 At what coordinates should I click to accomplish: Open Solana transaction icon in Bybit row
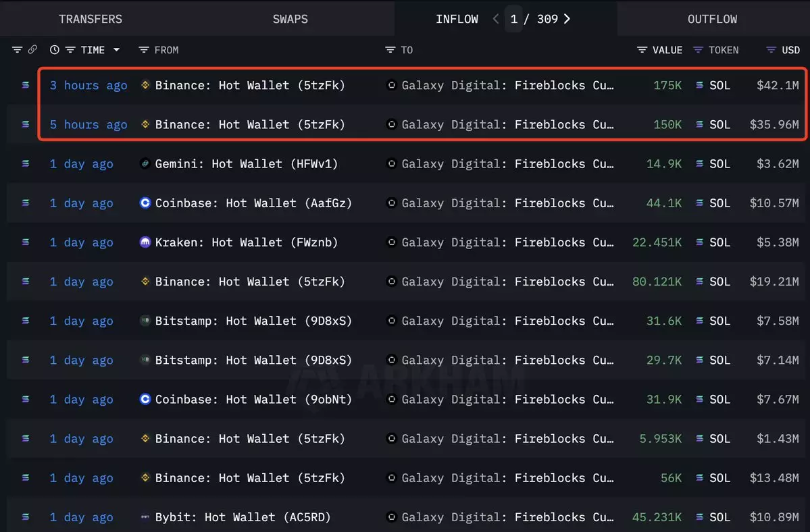point(25,516)
